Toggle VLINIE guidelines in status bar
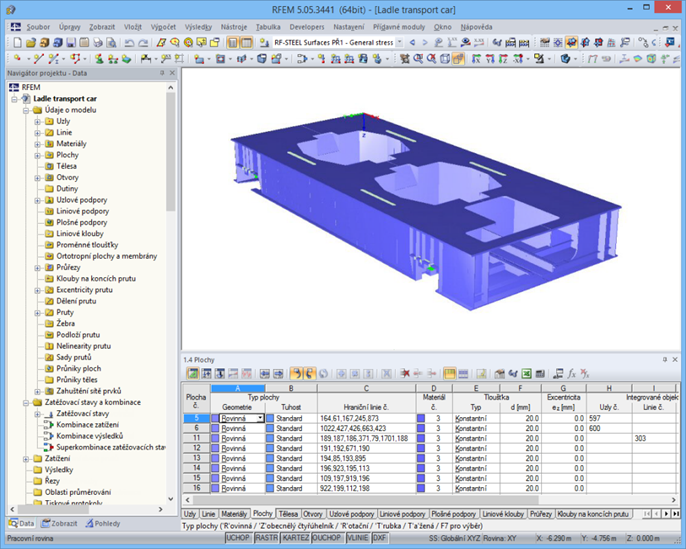Screen dimensions: 686x549 (358, 538)
